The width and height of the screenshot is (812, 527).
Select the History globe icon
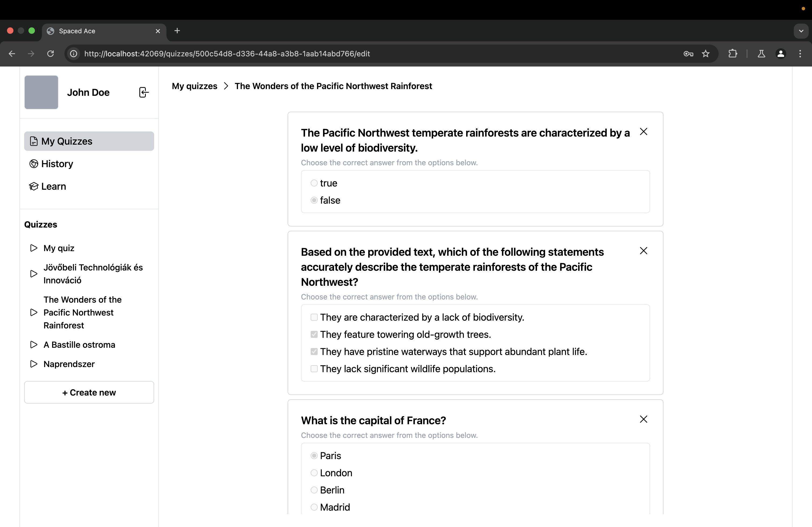click(34, 164)
